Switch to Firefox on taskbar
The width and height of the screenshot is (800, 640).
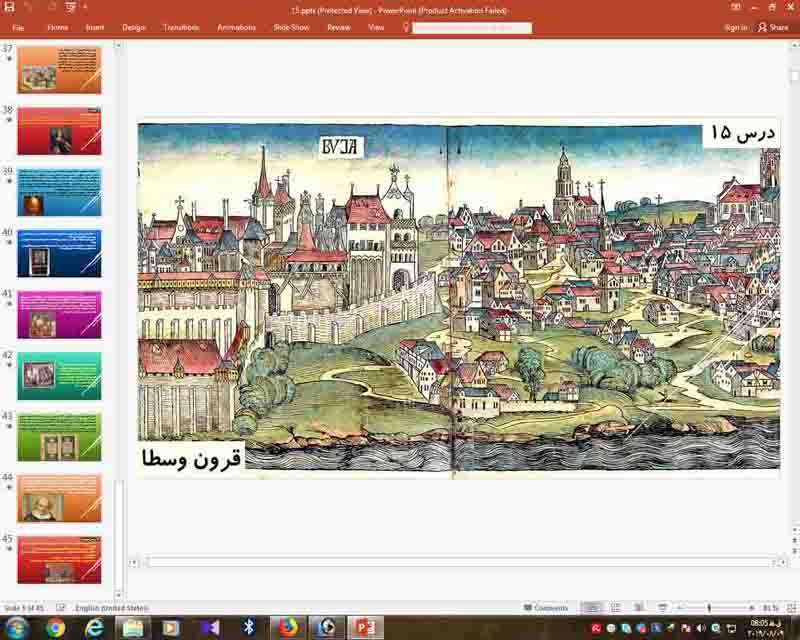(x=288, y=627)
